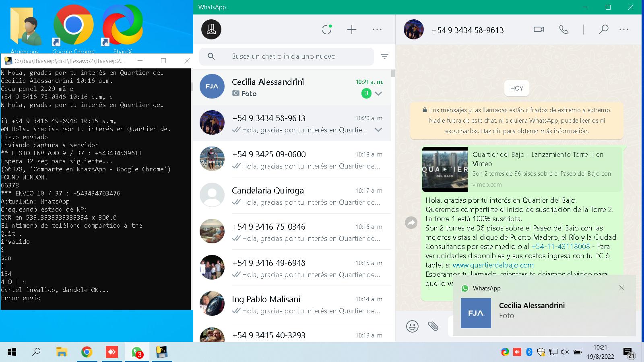Open the Windows Start menu
644x362 pixels.
coord(12,352)
